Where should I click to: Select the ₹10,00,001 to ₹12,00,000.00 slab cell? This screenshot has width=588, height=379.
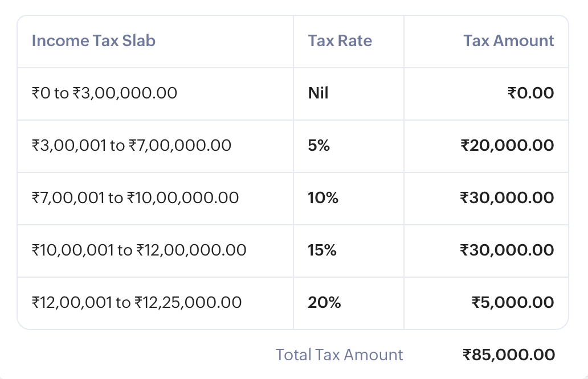coord(139,250)
